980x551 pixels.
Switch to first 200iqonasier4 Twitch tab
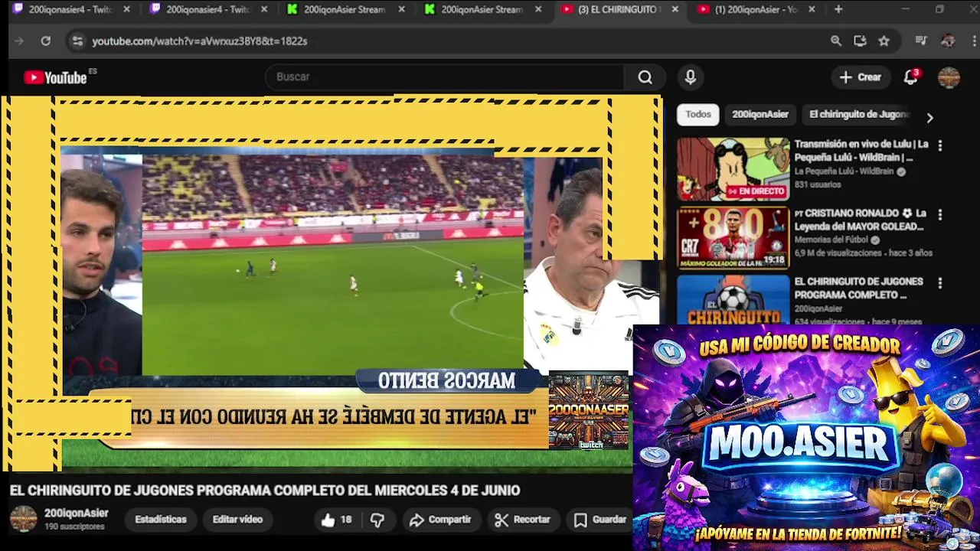click(70, 10)
